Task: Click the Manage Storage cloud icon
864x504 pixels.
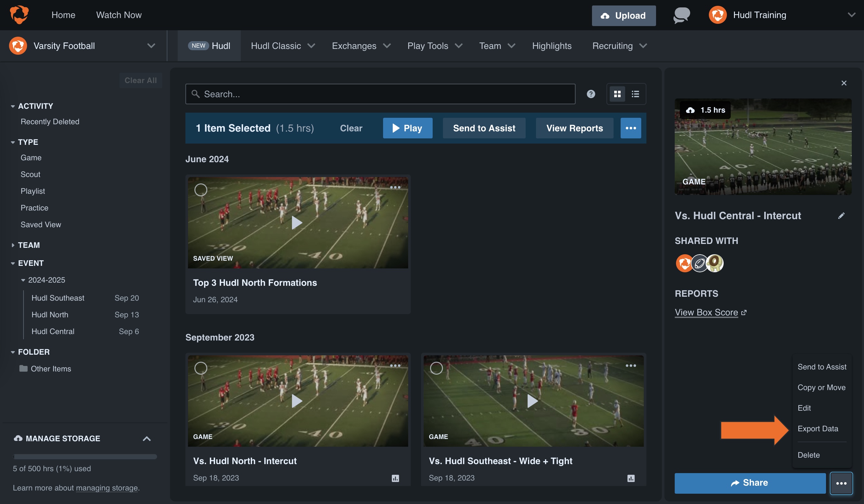Action: (x=18, y=439)
